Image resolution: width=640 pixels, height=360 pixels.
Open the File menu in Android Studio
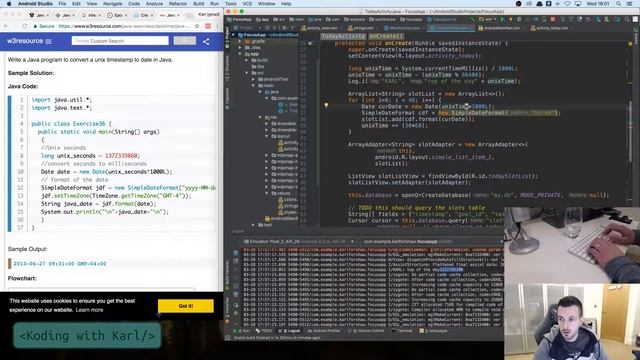tap(62, 4)
